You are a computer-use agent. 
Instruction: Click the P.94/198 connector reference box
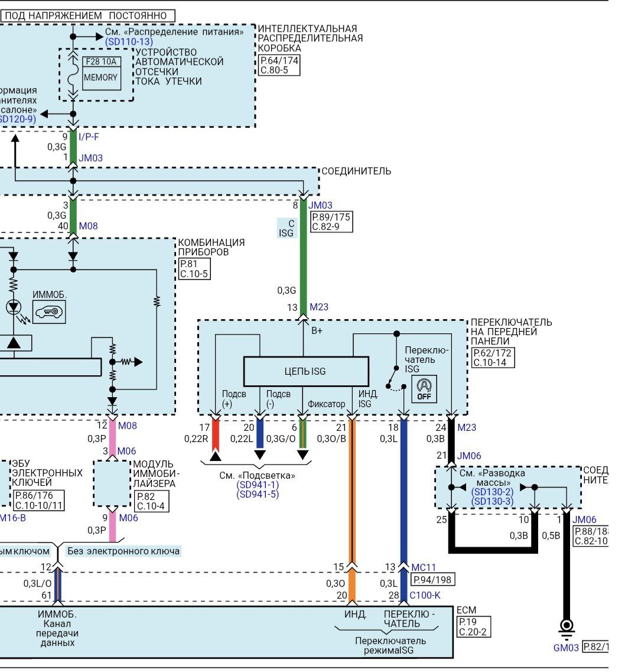pos(432,580)
